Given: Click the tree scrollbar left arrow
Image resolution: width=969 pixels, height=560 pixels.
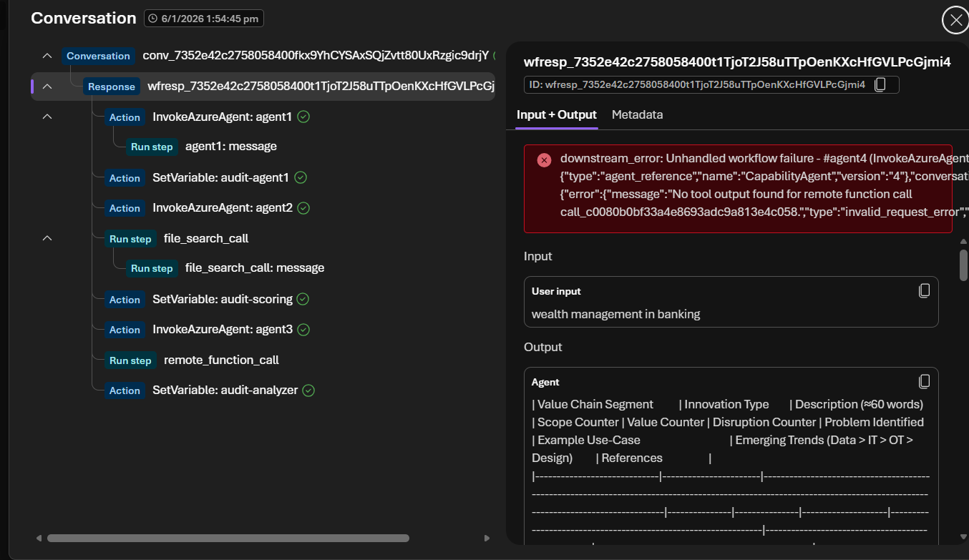Looking at the screenshot, I should point(39,538).
